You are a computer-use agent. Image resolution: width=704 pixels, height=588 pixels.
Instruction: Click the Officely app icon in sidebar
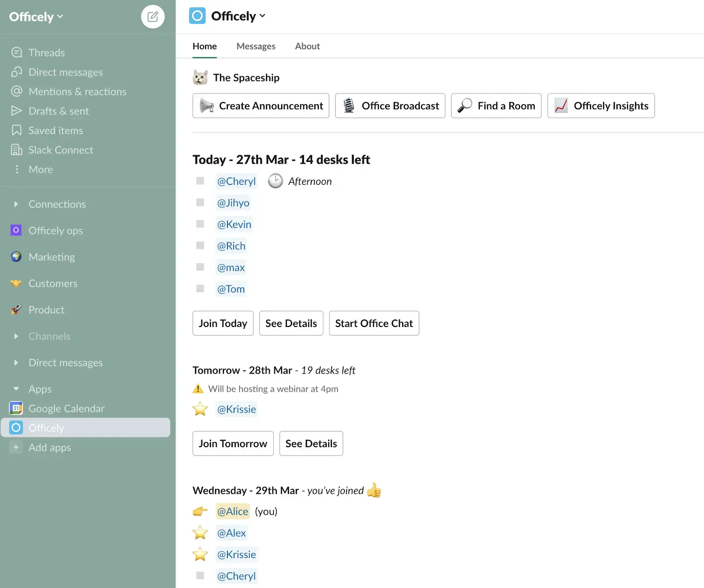(16, 427)
